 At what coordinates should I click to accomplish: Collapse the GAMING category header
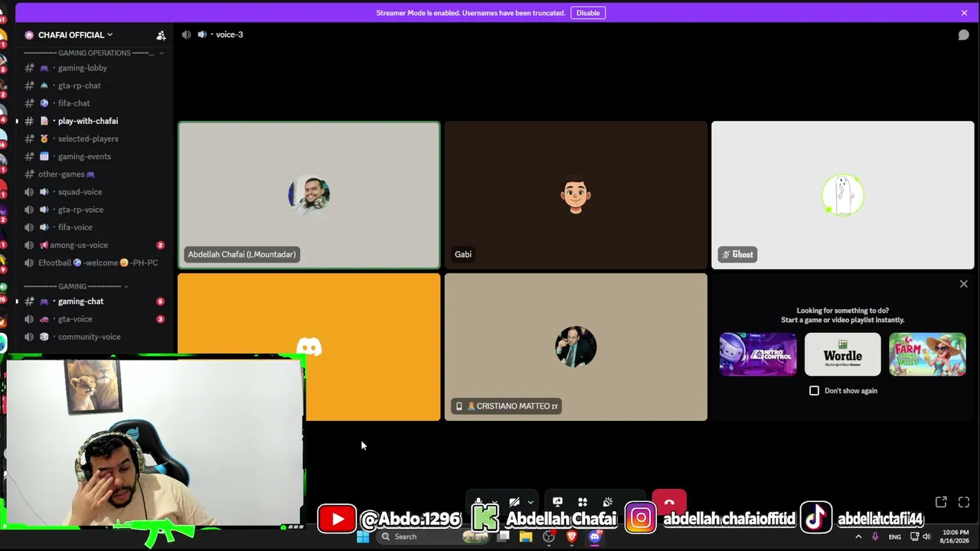75,286
